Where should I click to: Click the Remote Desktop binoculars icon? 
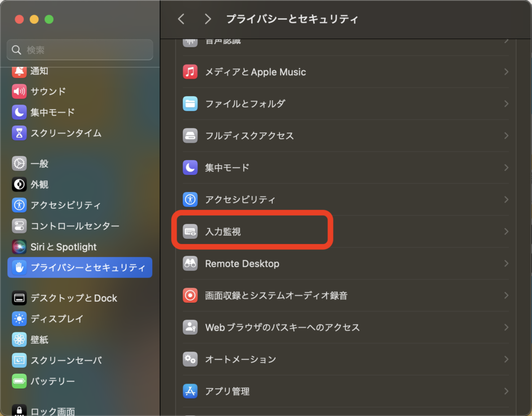pos(190,263)
